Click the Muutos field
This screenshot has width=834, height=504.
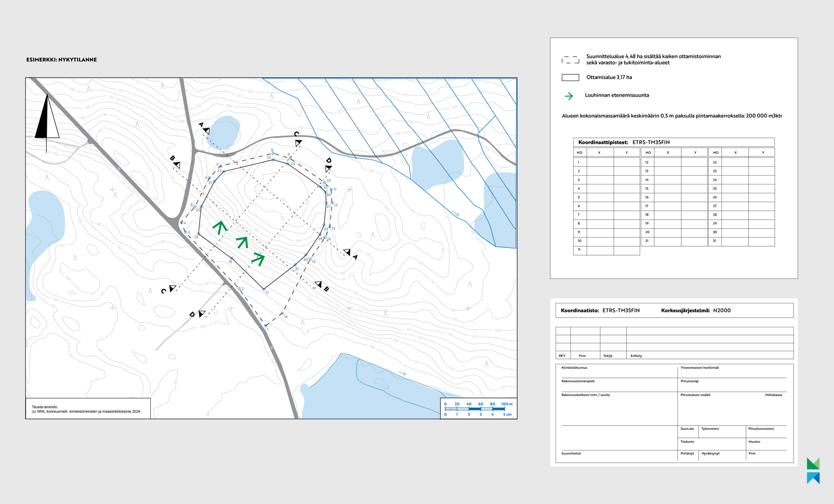coord(766,444)
